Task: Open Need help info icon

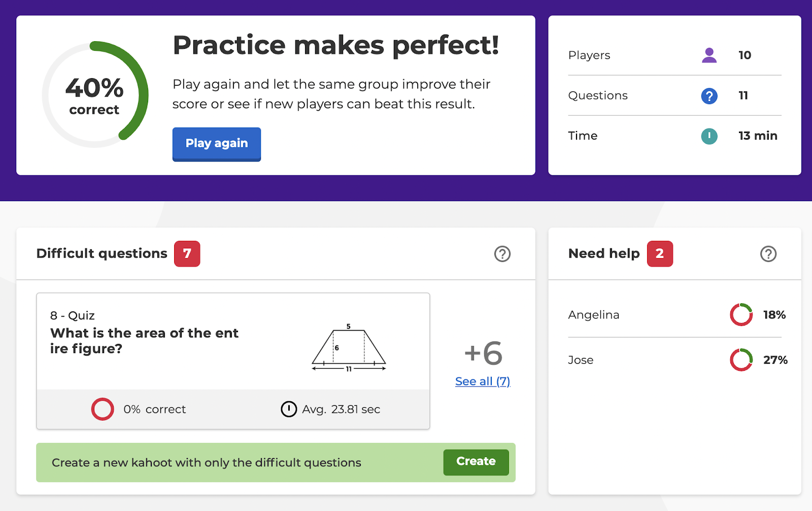Action: coord(768,254)
